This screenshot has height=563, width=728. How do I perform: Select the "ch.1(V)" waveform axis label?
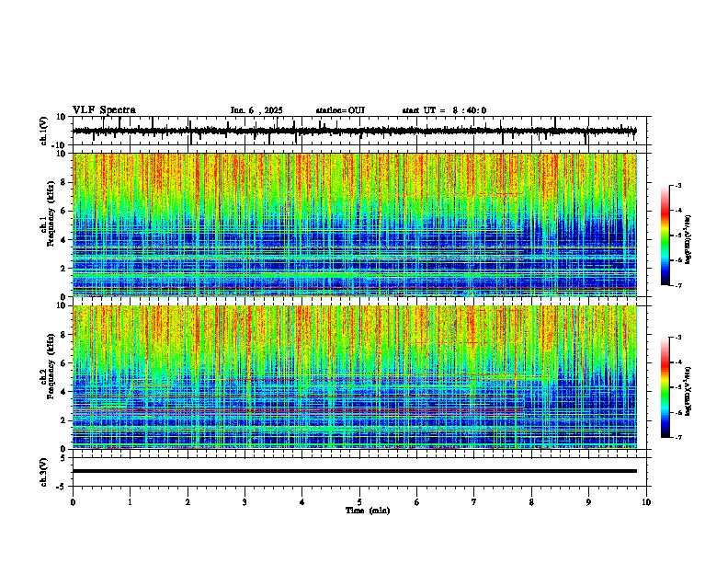tap(43, 131)
